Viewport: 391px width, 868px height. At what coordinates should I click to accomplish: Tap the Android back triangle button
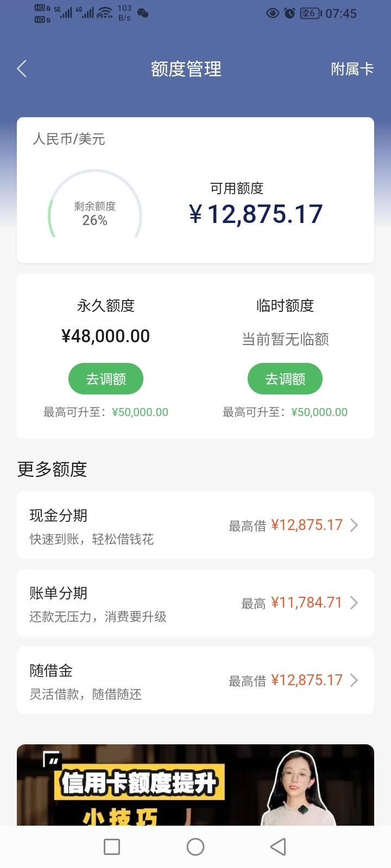point(278,847)
